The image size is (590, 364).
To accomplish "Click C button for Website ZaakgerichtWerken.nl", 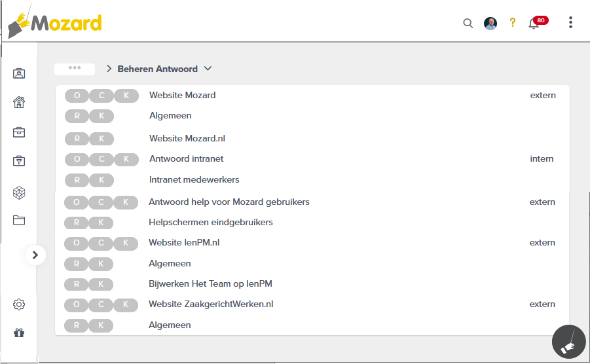I will pyautogui.click(x=101, y=304).
